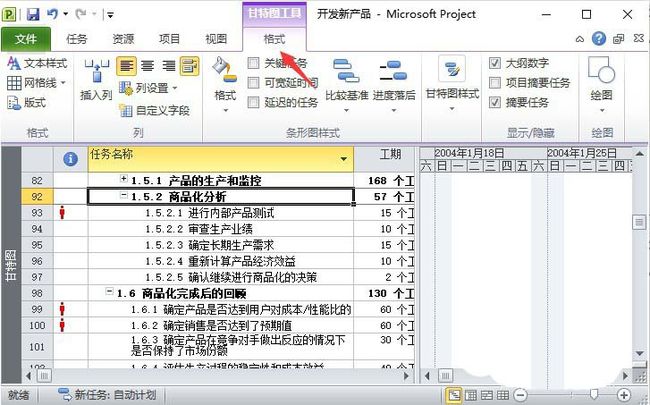The height and width of the screenshot is (405, 650).
Task: Click the vertical scrollbar thumb
Action: tap(639, 223)
